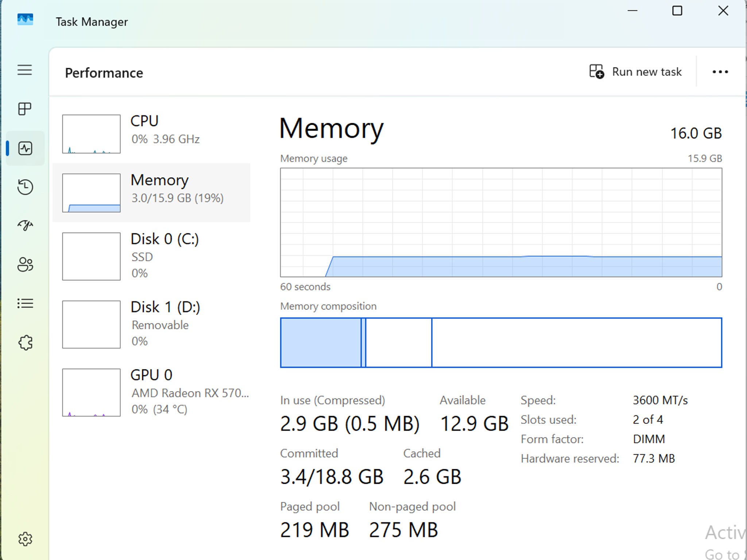Click the 3600 MT/s speed value
This screenshot has height=560, width=747.
pyautogui.click(x=660, y=400)
